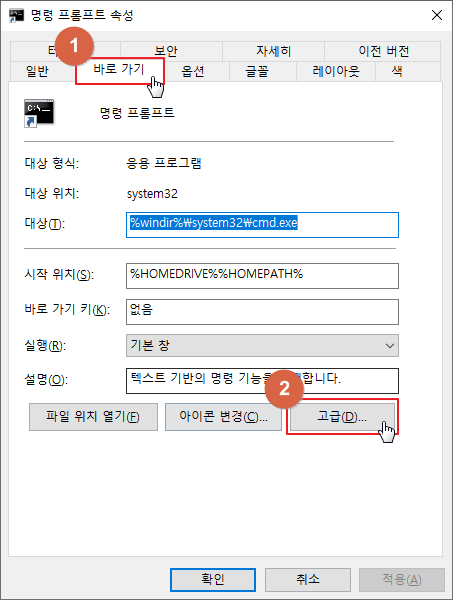This screenshot has height=600, width=453.
Task: Confirm with the 확인 button
Action: point(213,579)
